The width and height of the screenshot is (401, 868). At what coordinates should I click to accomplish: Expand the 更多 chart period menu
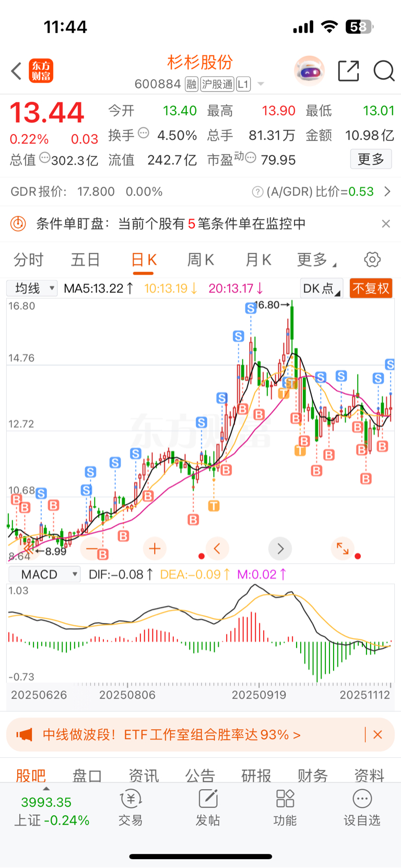(316, 259)
